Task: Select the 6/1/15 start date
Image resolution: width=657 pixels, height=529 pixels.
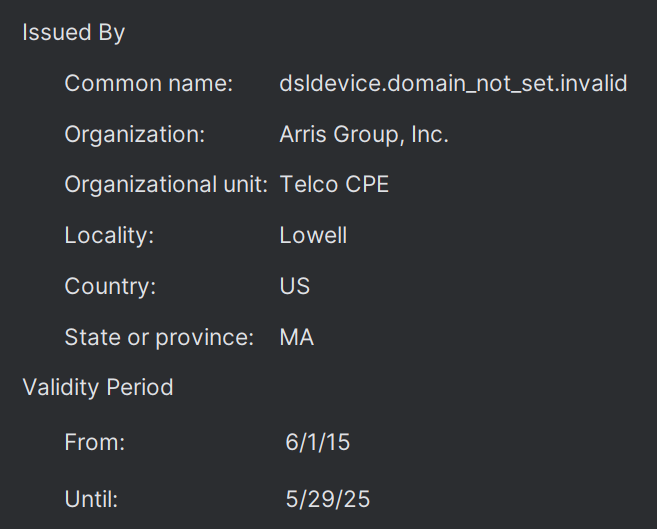Action: (318, 442)
